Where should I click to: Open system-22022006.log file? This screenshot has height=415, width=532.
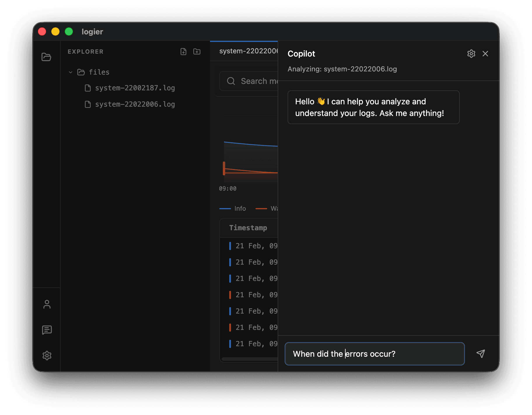[130, 104]
